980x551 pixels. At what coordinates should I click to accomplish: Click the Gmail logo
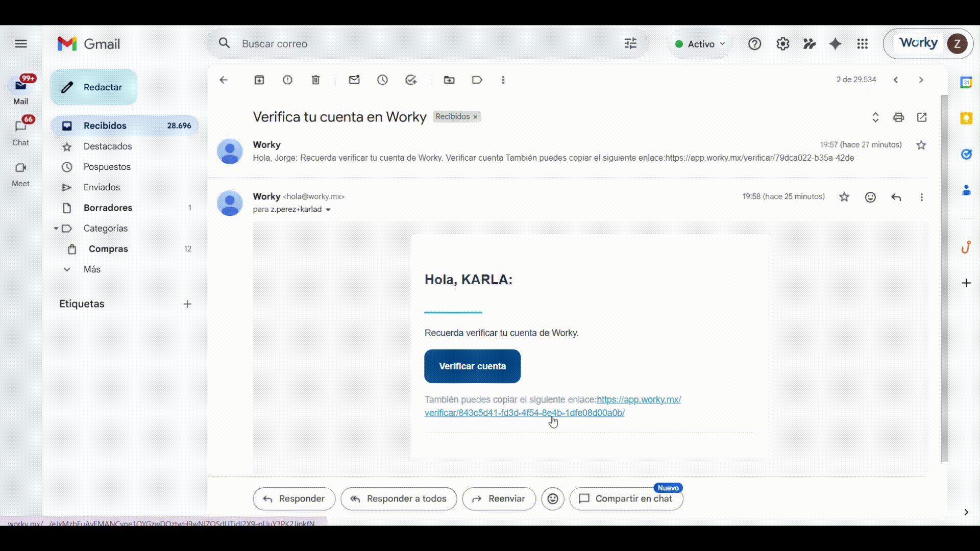tap(89, 44)
